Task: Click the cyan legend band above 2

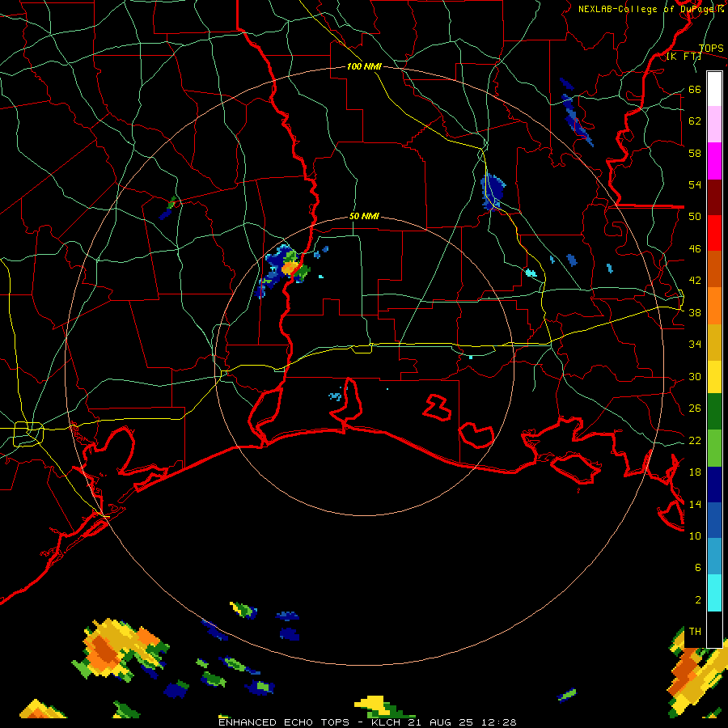Action: (714, 594)
